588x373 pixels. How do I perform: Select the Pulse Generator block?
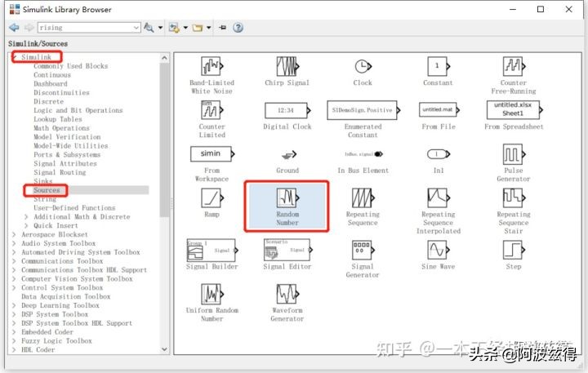click(514, 154)
